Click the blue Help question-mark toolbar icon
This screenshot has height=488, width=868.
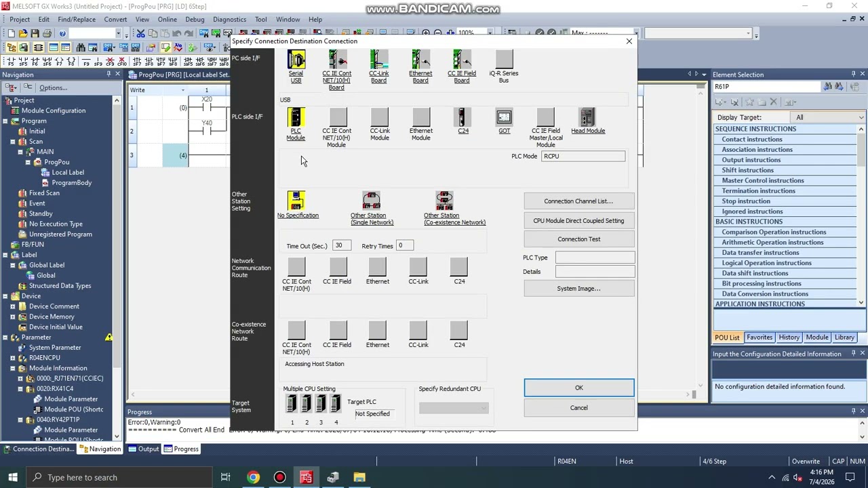62,33
